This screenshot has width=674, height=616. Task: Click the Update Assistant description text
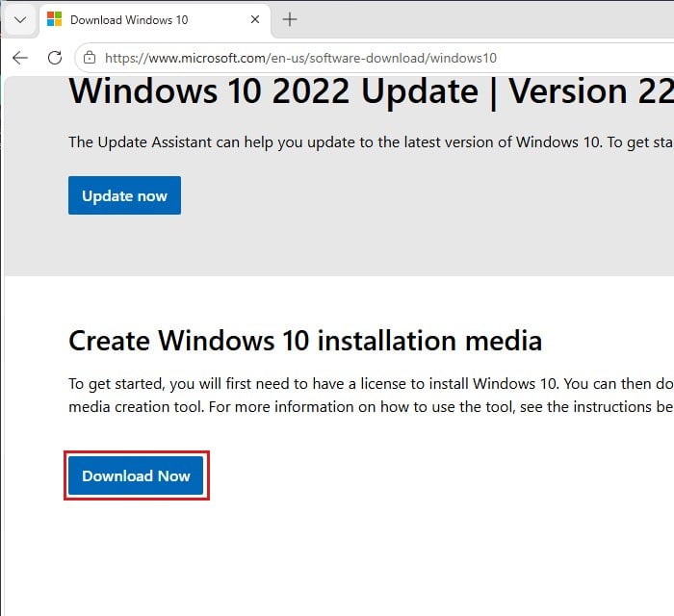(372, 142)
